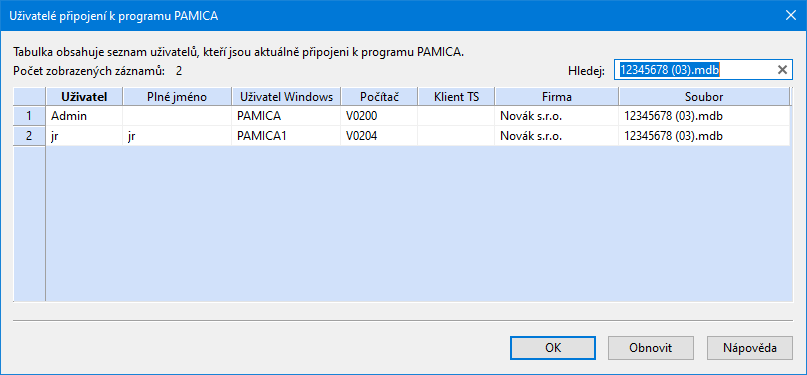Screen dimensions: 807x375
Task: Click the PAMICA Windows user cell
Action: tap(286, 116)
